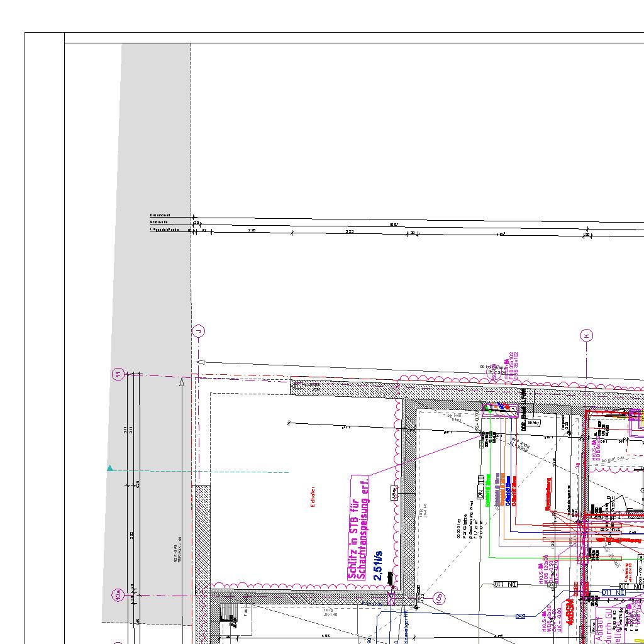The image size is (644, 644).
Task: Click the teal triangle section marker
Action: tap(110, 468)
